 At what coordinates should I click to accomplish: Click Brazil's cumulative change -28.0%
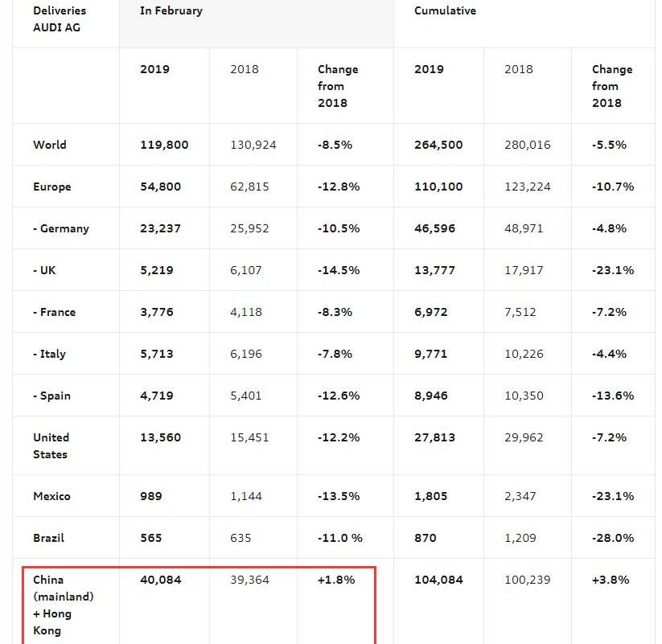click(613, 539)
